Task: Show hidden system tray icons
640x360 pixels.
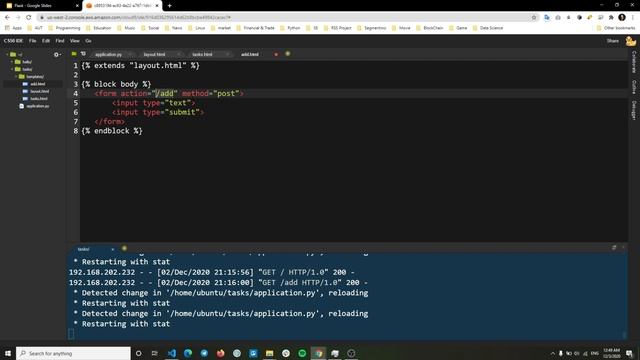Action: (x=553, y=353)
